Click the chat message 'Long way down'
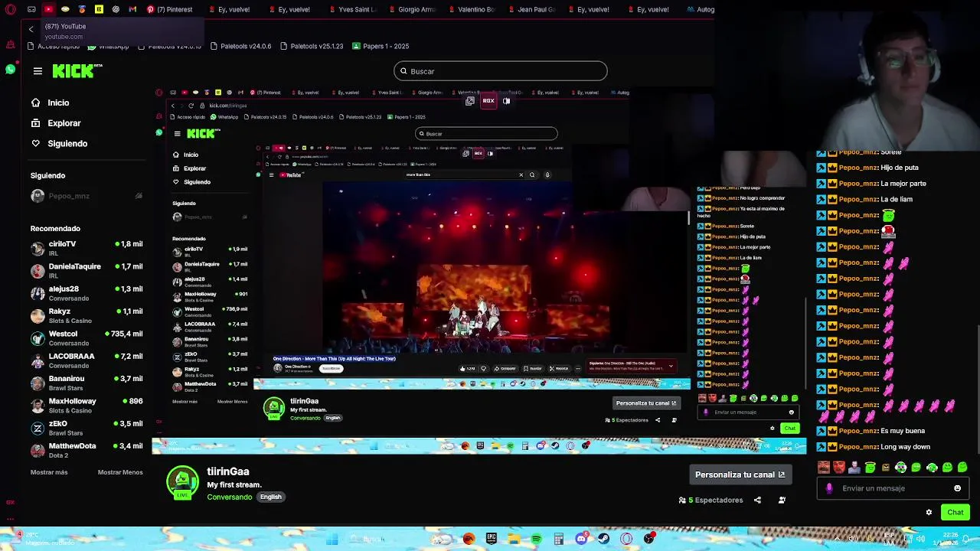The height and width of the screenshot is (551, 980). 906,447
